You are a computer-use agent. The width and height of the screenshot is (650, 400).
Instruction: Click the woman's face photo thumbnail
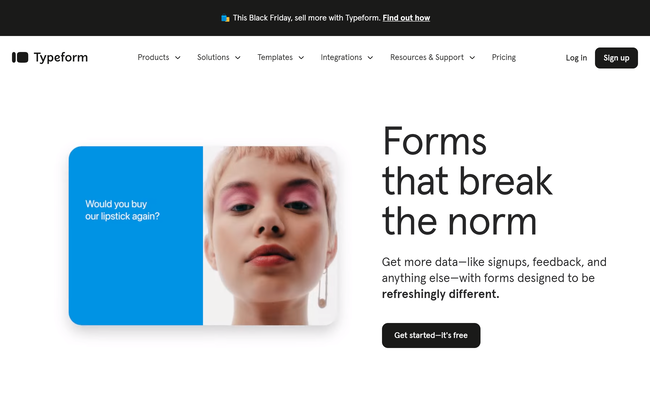coord(270,235)
